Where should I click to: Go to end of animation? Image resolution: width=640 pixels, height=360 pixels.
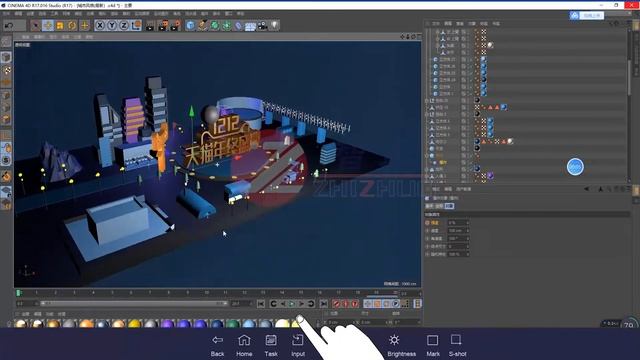[324, 304]
